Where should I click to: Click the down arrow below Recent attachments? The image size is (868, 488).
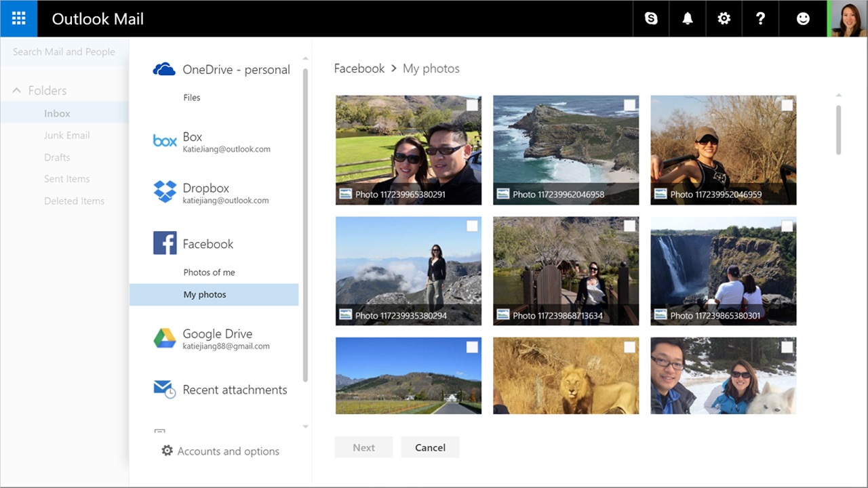tap(305, 426)
